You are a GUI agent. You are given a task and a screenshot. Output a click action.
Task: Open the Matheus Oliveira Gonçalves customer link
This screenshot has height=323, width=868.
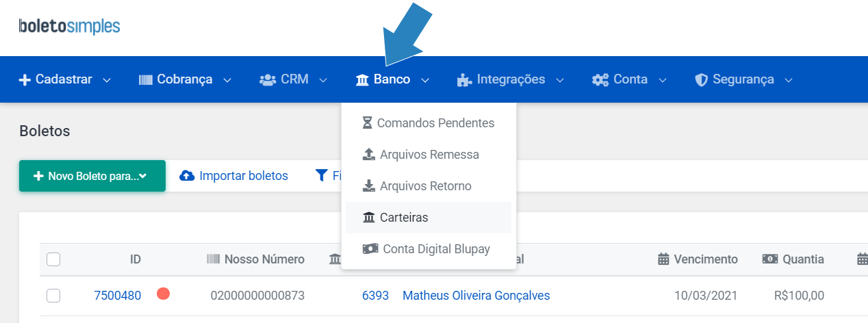point(476,296)
